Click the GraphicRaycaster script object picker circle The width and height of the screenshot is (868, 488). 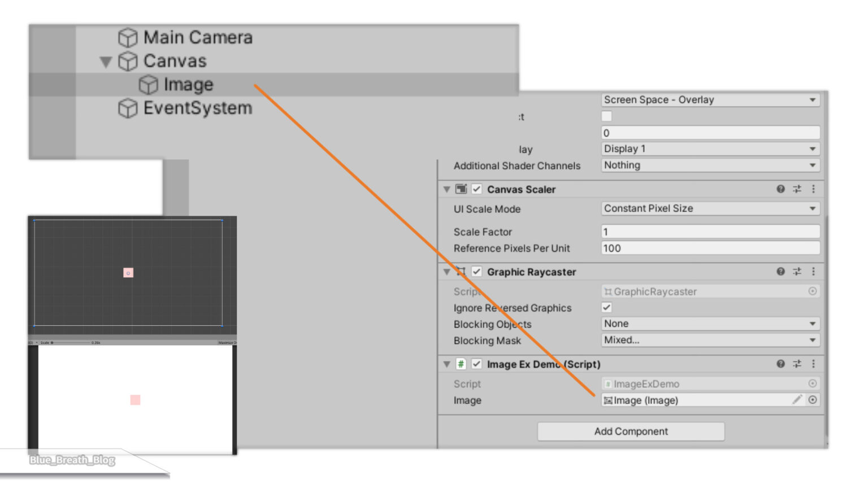click(813, 291)
